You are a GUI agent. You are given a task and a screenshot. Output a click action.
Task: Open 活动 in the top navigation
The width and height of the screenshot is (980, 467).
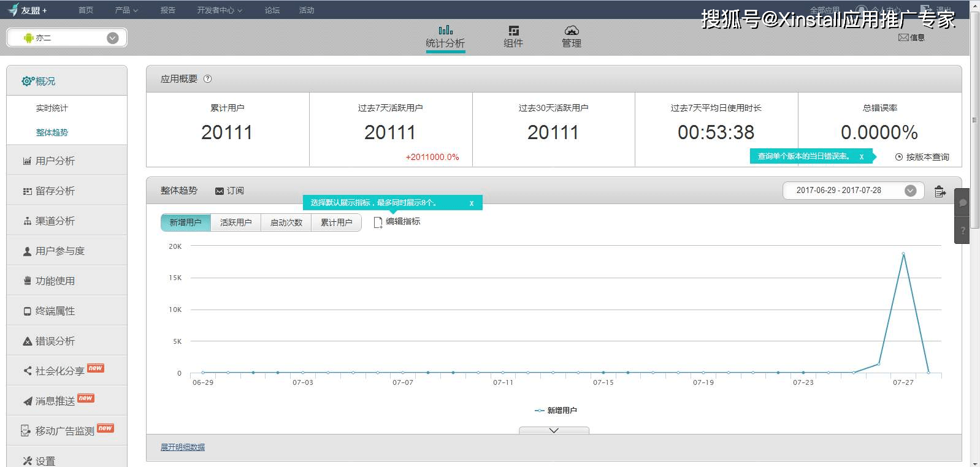307,10
